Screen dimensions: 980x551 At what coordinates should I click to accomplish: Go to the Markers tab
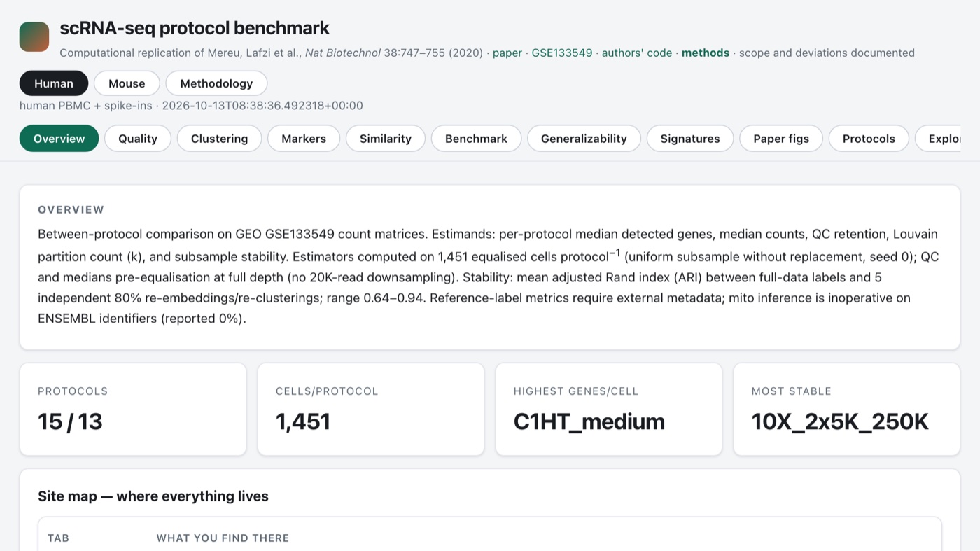coord(304,139)
